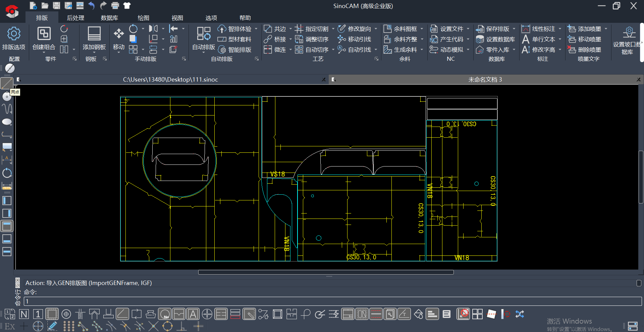The height and width of the screenshot is (332, 644).
Task: Click the paint bucket fill icon in bottom toolbar
Action: click(418, 314)
